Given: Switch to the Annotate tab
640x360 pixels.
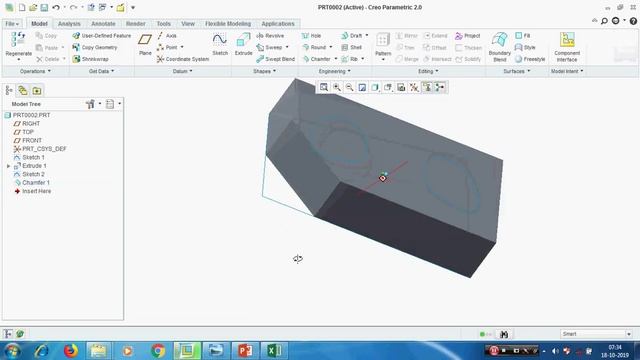Looking at the screenshot, I should click(103, 24).
